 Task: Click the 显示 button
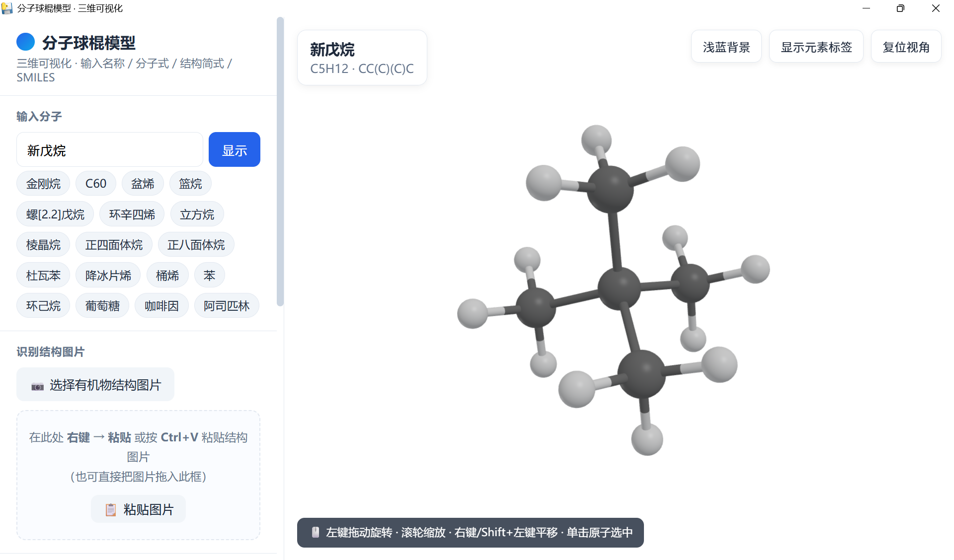235,150
